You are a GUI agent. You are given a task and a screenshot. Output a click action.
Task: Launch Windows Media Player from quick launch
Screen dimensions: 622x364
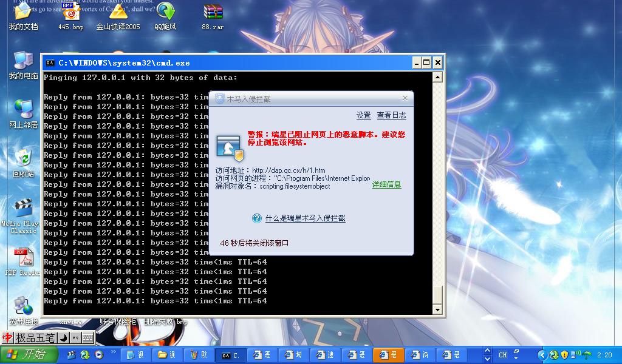pos(99,355)
